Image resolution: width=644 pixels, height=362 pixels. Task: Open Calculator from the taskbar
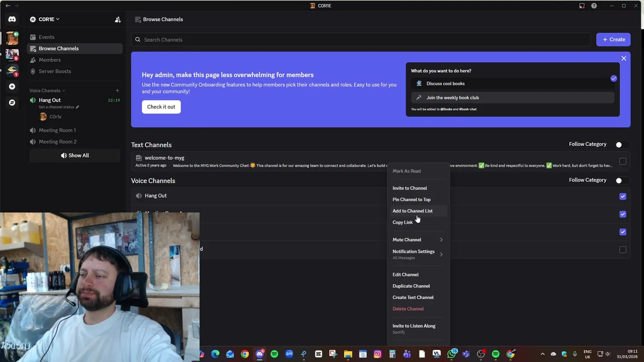pyautogui.click(x=392, y=354)
